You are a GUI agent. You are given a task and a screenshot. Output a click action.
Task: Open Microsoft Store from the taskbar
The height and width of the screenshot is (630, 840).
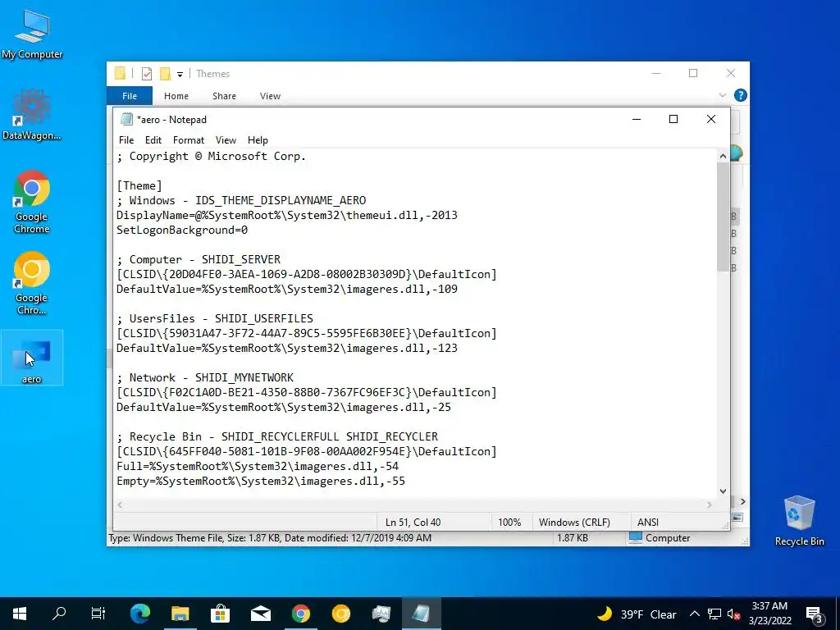click(x=220, y=614)
